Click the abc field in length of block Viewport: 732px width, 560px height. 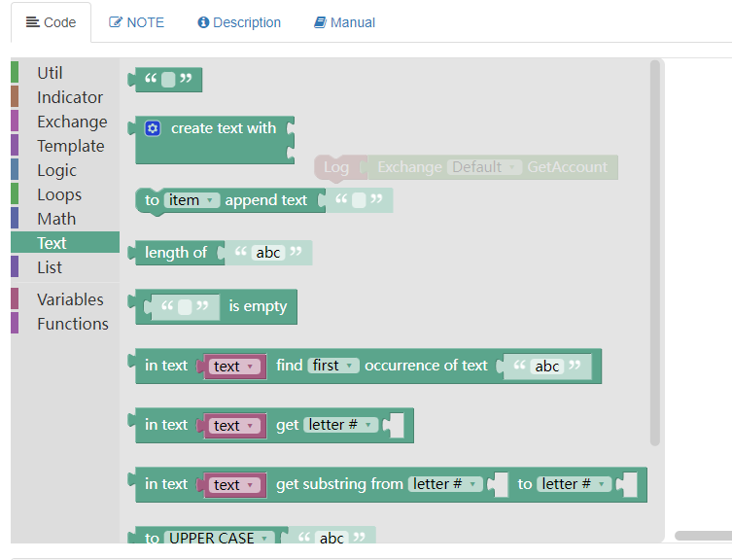click(268, 253)
